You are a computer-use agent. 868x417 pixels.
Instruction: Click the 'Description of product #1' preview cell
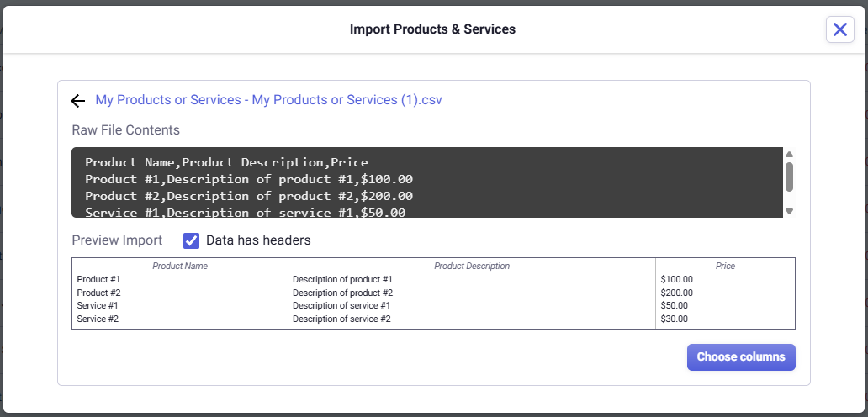click(x=342, y=279)
